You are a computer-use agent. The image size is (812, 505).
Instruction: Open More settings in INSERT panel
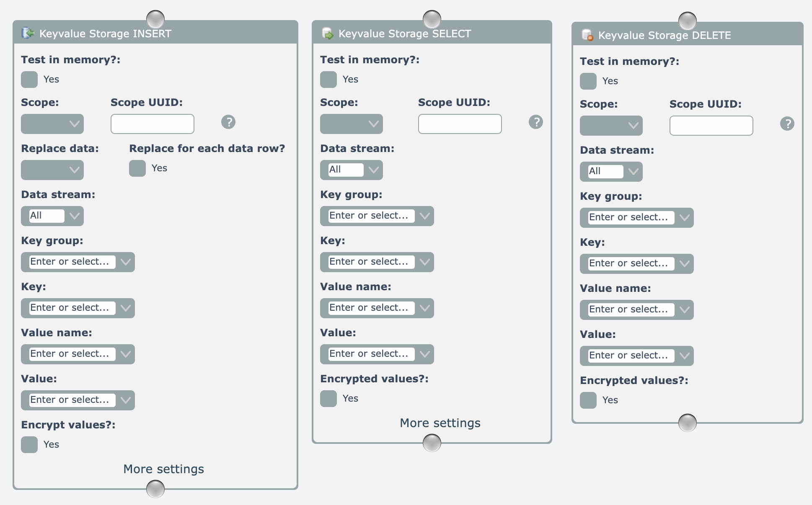point(163,469)
